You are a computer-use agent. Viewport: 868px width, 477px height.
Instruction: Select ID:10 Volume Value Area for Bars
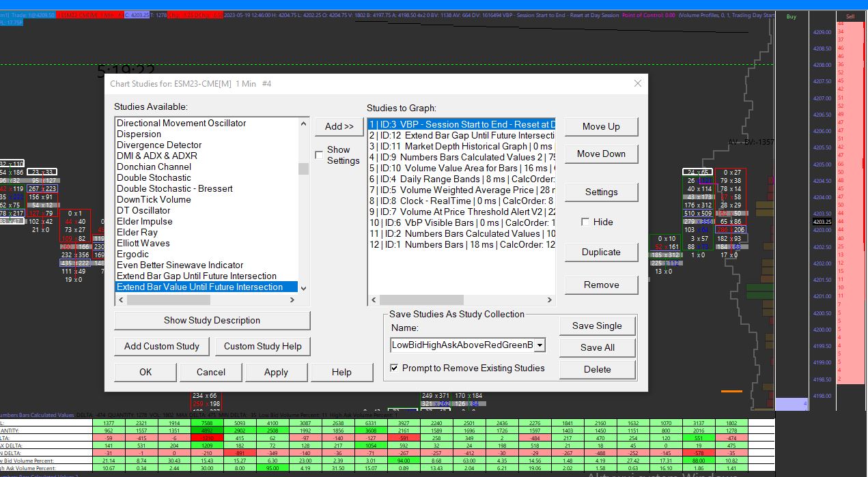tap(462, 168)
